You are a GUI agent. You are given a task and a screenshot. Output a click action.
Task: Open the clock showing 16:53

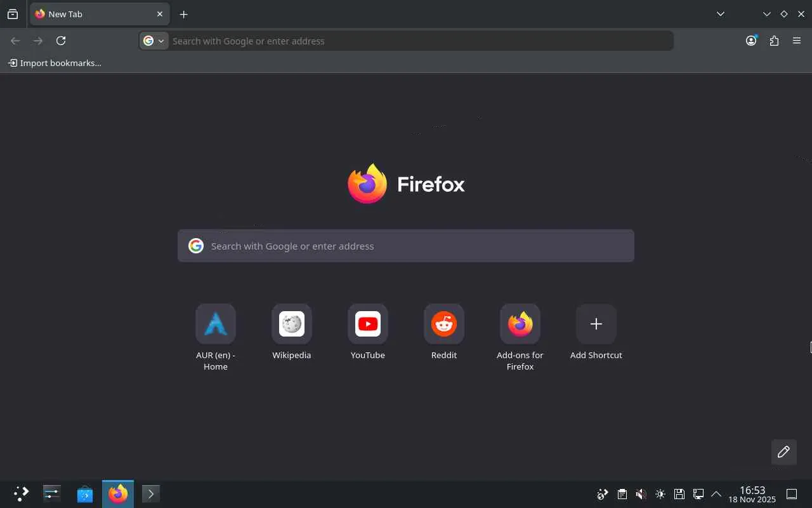tap(752, 494)
